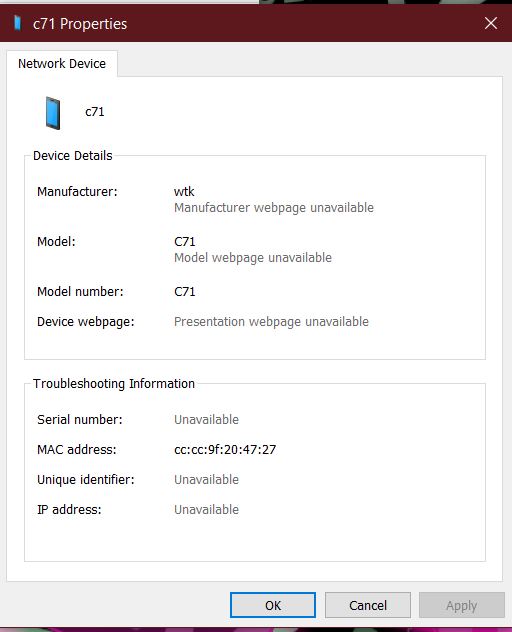Select the MAC address value cc:cc:9f:20:47:27
The width and height of the screenshot is (512, 632).
[x=225, y=449]
